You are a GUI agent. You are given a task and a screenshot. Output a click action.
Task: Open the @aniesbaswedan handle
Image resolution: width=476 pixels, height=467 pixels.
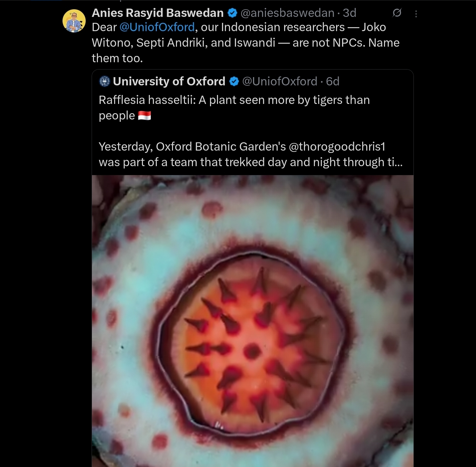pos(287,13)
